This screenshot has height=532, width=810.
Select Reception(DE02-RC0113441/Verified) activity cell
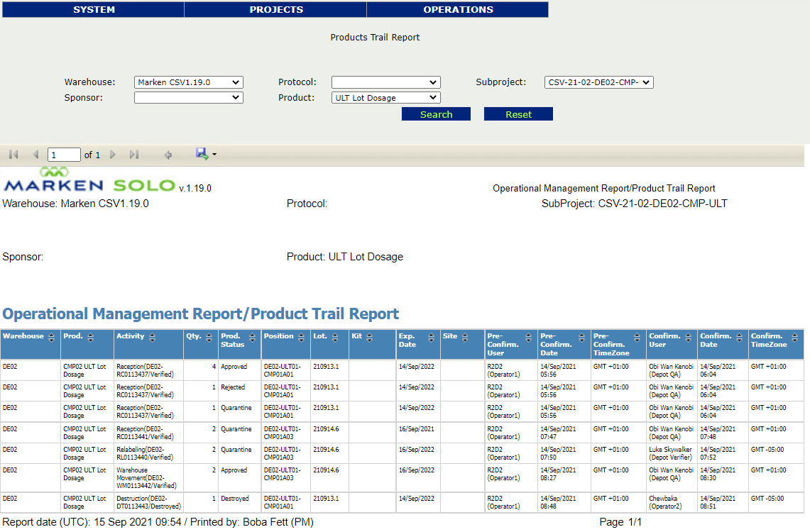coord(149,433)
